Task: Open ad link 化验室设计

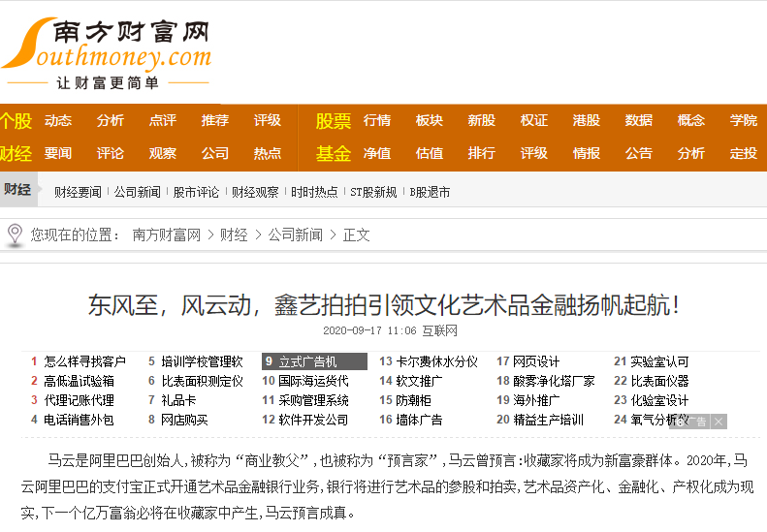Action: tap(660, 400)
